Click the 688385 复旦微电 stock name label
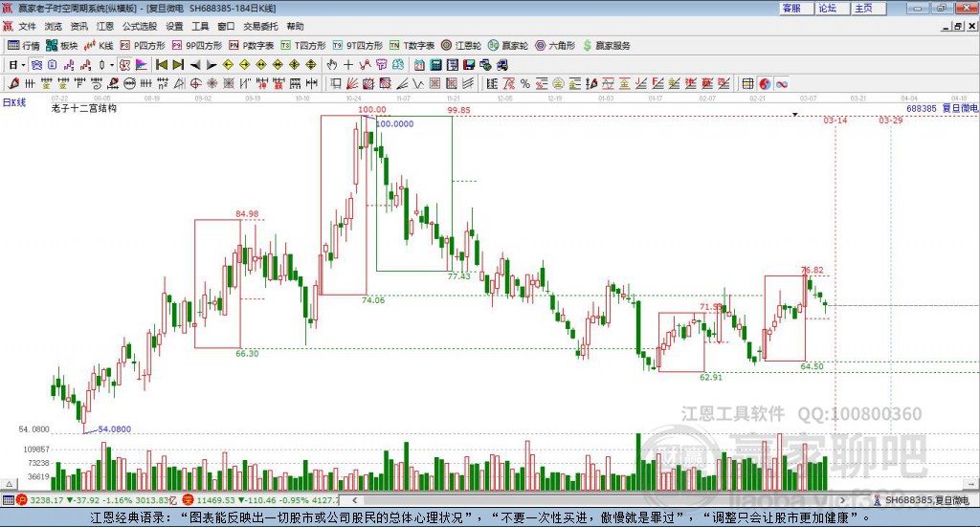Image resolution: width=980 pixels, height=527 pixels. tap(942, 108)
